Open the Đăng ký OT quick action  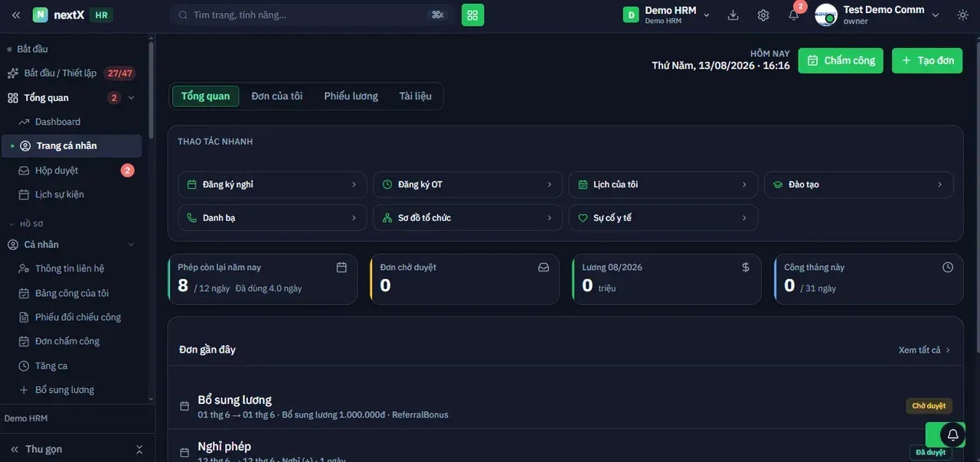[468, 184]
